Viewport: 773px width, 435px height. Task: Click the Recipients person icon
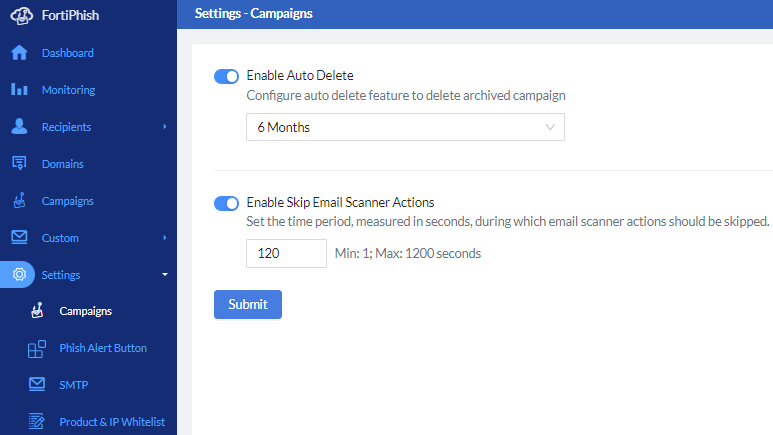(x=19, y=127)
